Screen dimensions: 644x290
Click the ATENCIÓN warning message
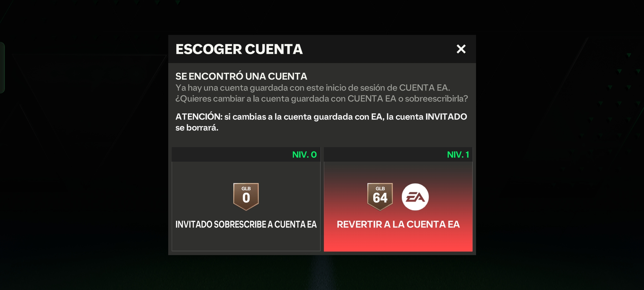(x=321, y=122)
